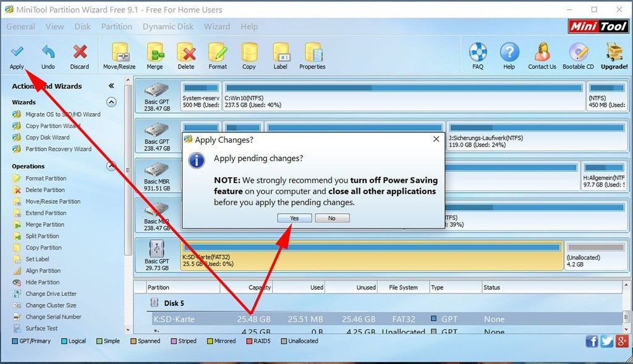Choose the Surface Test operation
This screenshot has width=633, height=364.
point(41,329)
